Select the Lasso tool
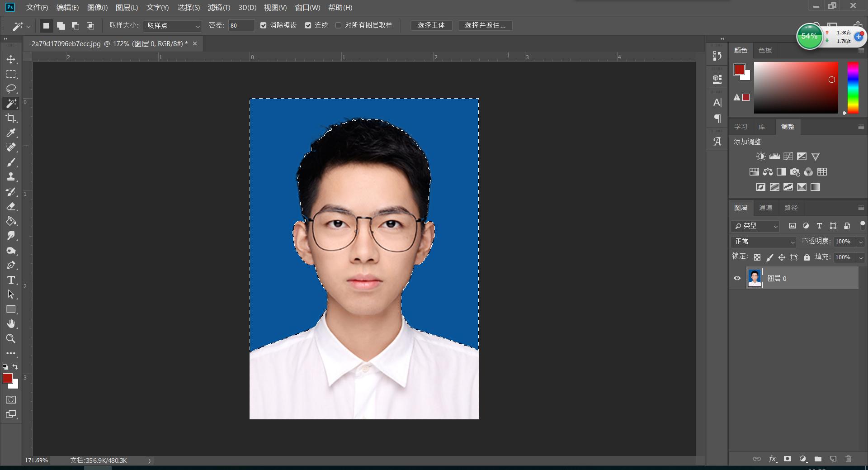 click(x=11, y=89)
